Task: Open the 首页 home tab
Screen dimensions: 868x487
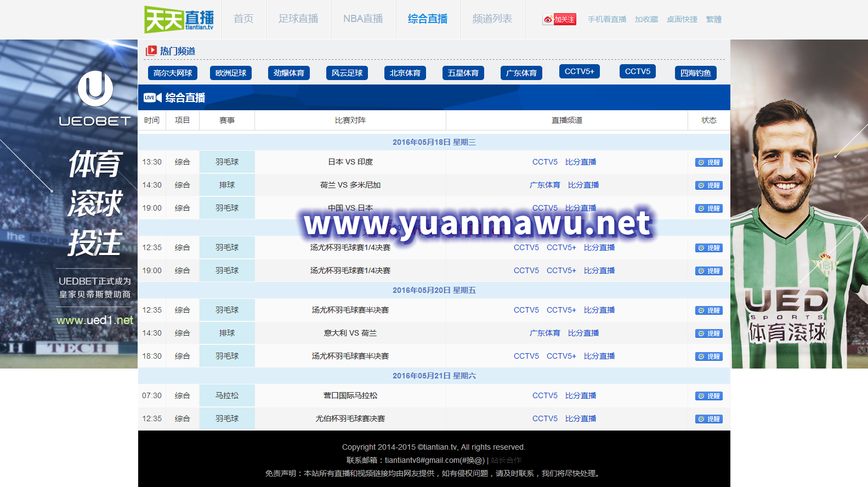Action: [x=243, y=19]
